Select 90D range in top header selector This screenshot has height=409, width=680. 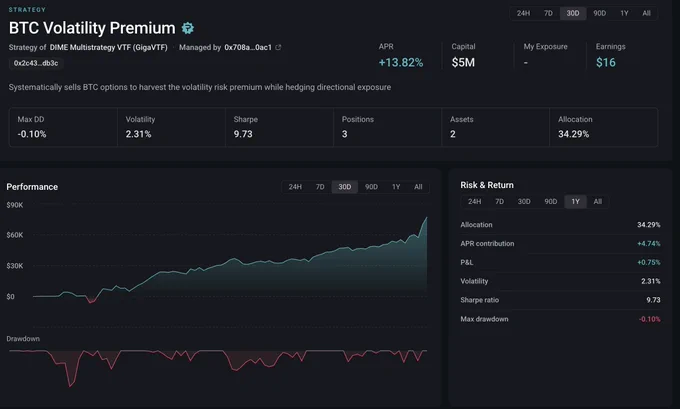coord(599,13)
